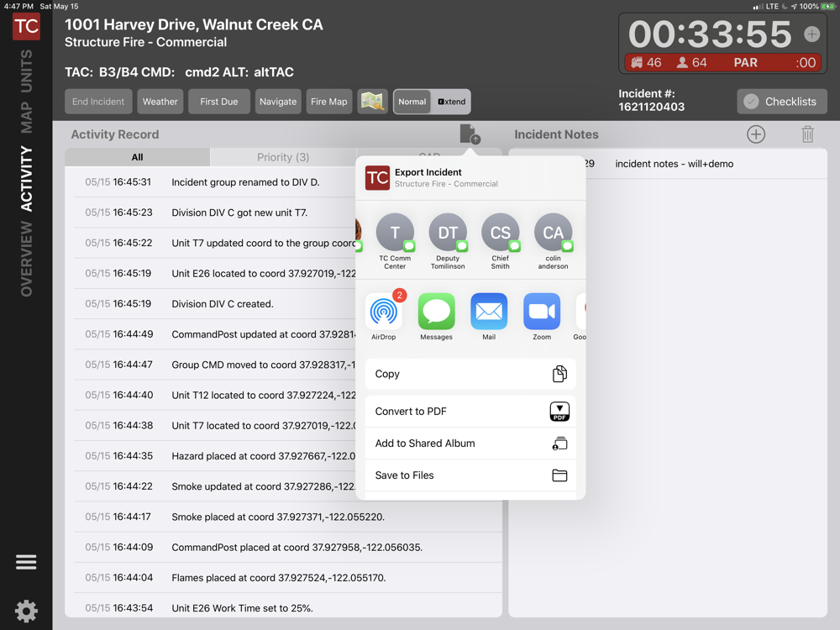Select colin anderson contact
This screenshot has height=630, width=840.
coord(553,241)
